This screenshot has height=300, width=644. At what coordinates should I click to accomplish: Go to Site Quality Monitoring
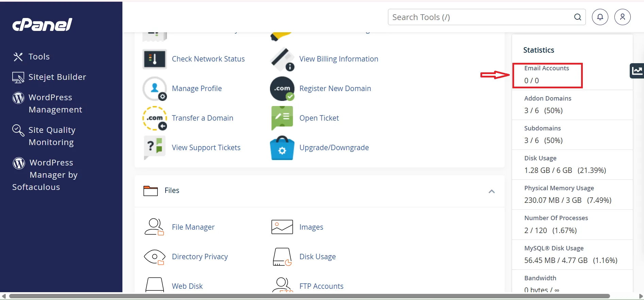pos(52,136)
